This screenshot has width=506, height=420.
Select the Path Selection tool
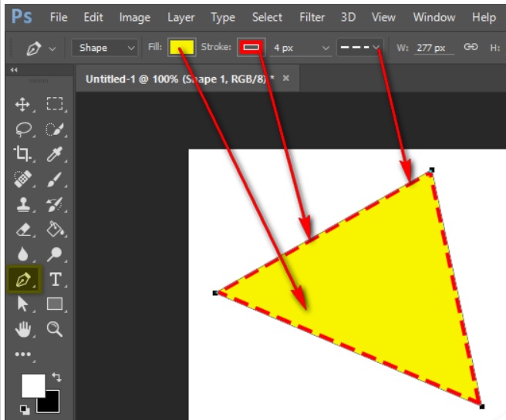coord(22,304)
